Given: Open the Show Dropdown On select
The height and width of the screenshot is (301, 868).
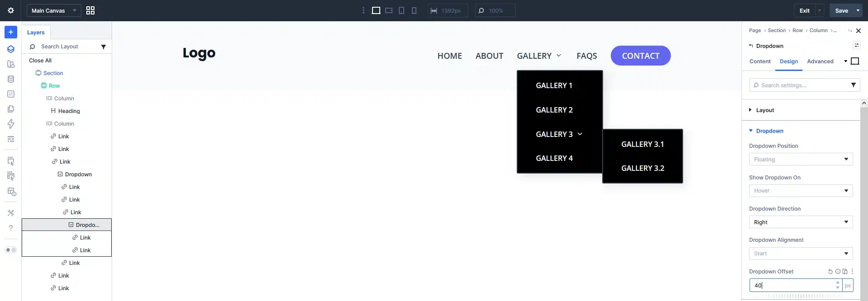Looking at the screenshot, I should pyautogui.click(x=801, y=191).
